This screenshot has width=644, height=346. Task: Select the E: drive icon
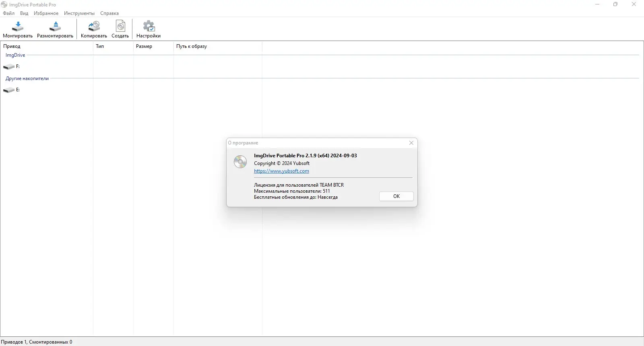(x=9, y=90)
